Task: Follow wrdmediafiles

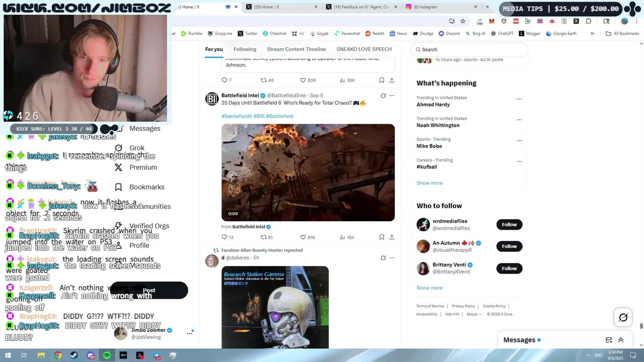Action: 509,225
